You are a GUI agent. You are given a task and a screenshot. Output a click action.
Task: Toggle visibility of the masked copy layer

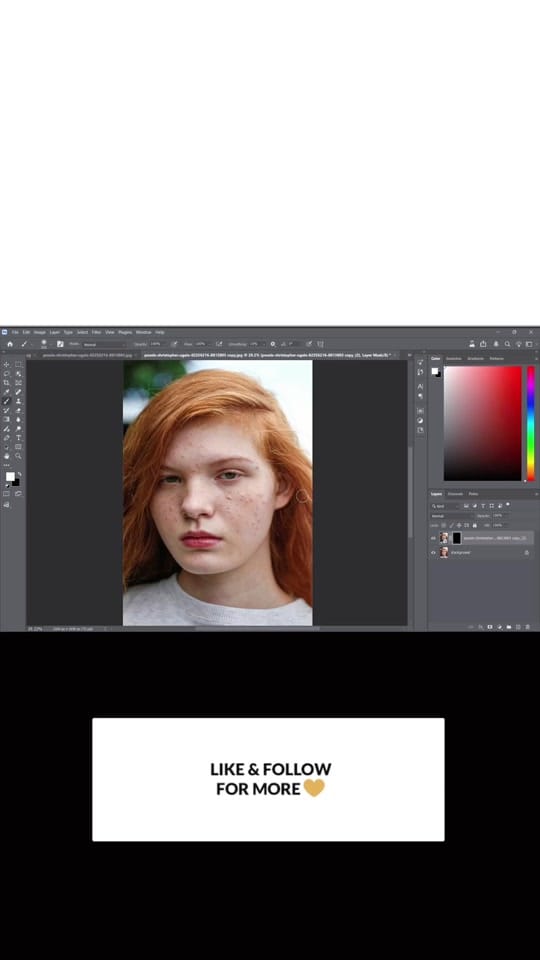pos(433,538)
